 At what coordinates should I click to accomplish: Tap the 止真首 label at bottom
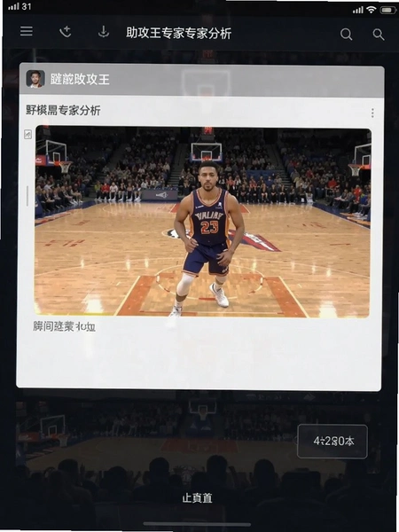(197, 498)
